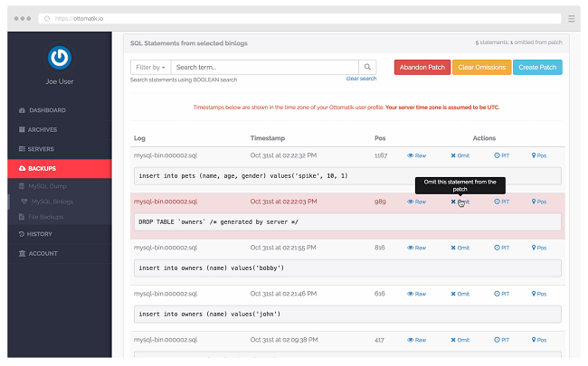The image size is (588, 366).
Task: Click the Pos column header
Action: [380, 138]
